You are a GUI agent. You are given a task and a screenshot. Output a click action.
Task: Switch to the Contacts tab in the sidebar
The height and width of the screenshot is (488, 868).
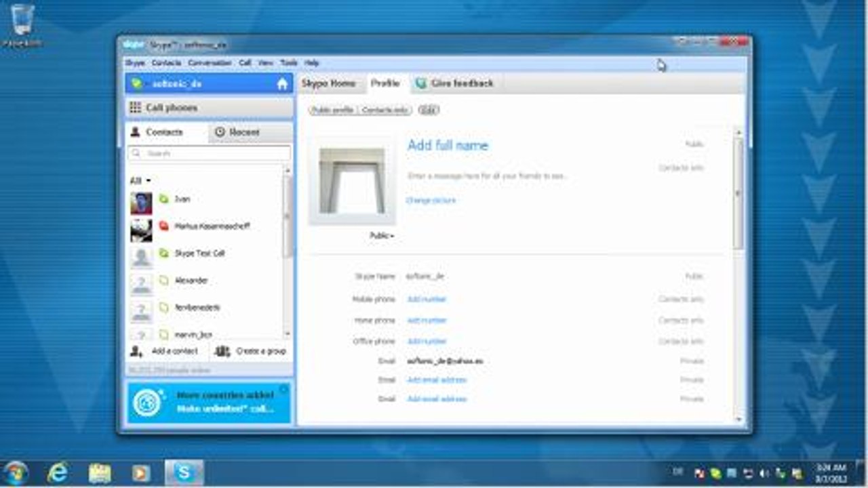(166, 132)
